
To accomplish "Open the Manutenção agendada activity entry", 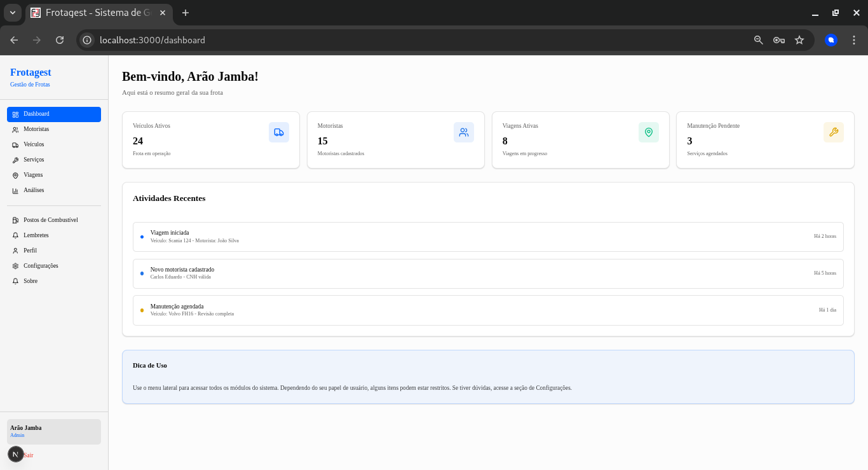I will tap(488, 310).
